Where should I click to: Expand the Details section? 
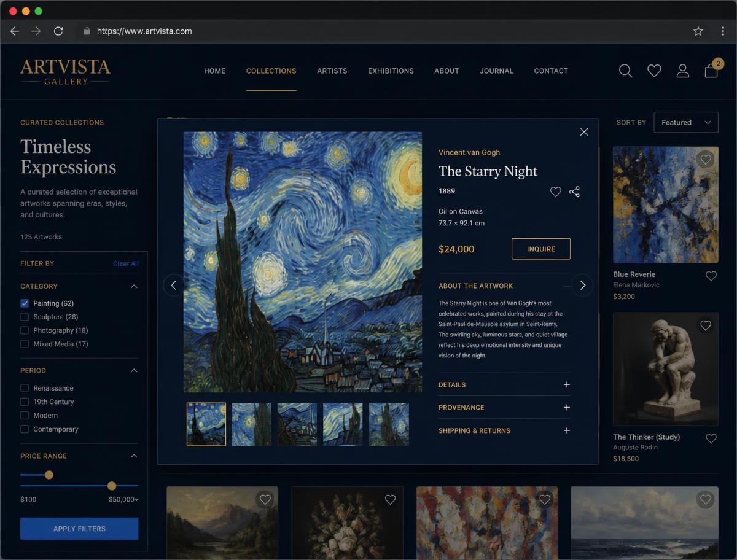tap(566, 384)
